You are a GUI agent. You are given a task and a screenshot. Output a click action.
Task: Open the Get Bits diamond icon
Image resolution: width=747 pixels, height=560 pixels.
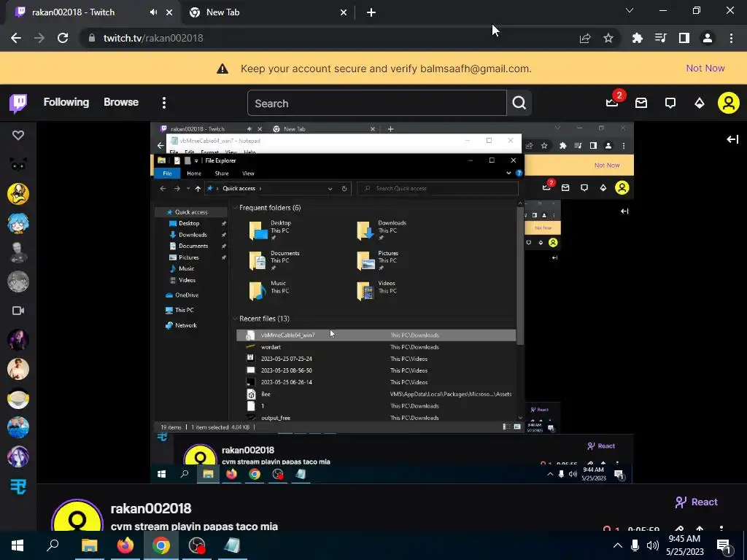[700, 103]
